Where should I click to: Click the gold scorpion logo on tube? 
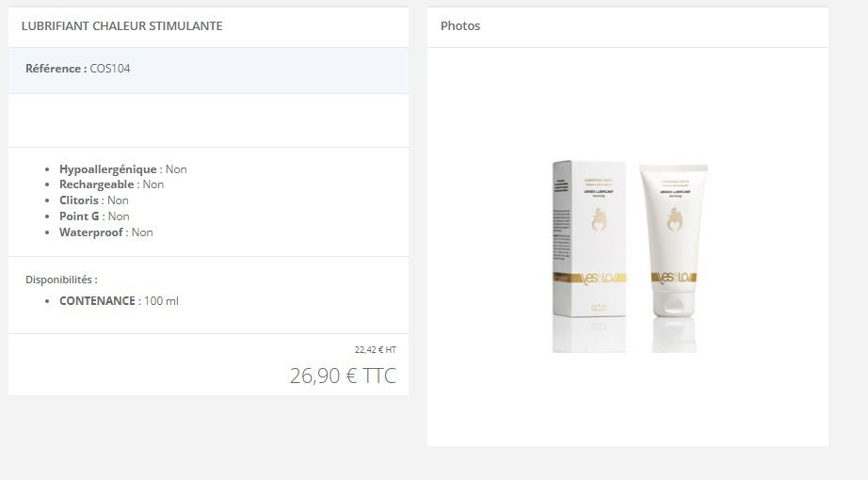[x=674, y=220]
